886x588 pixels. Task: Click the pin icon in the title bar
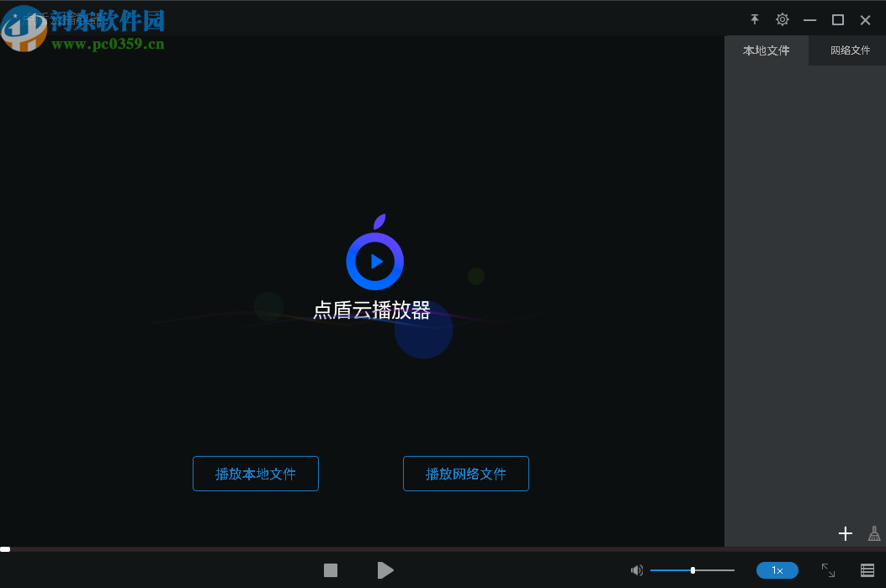pos(754,19)
